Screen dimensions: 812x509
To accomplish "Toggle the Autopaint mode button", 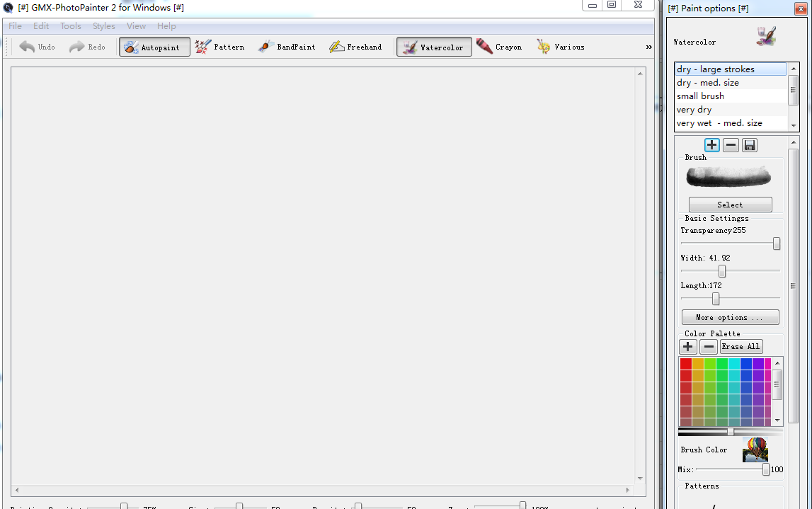I will click(154, 47).
